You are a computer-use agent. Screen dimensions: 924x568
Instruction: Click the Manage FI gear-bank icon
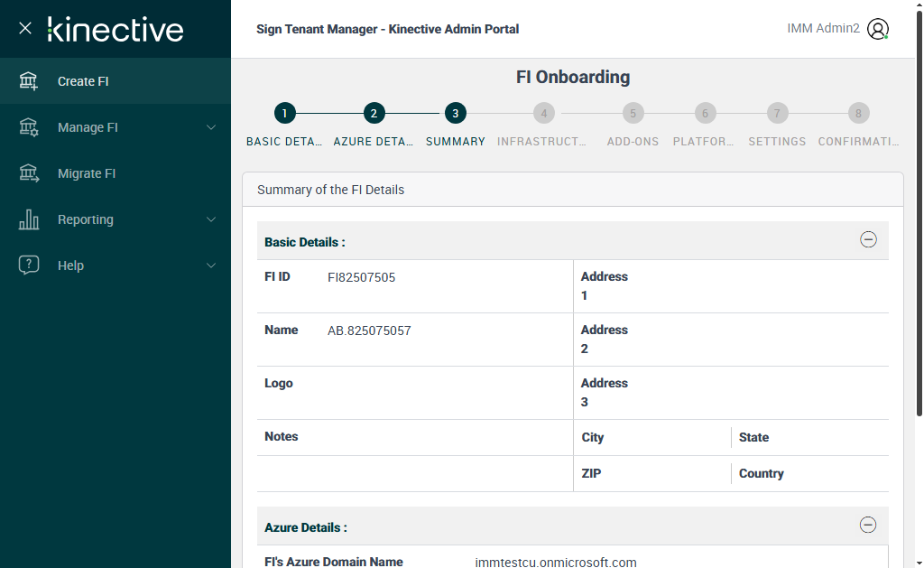coord(29,127)
